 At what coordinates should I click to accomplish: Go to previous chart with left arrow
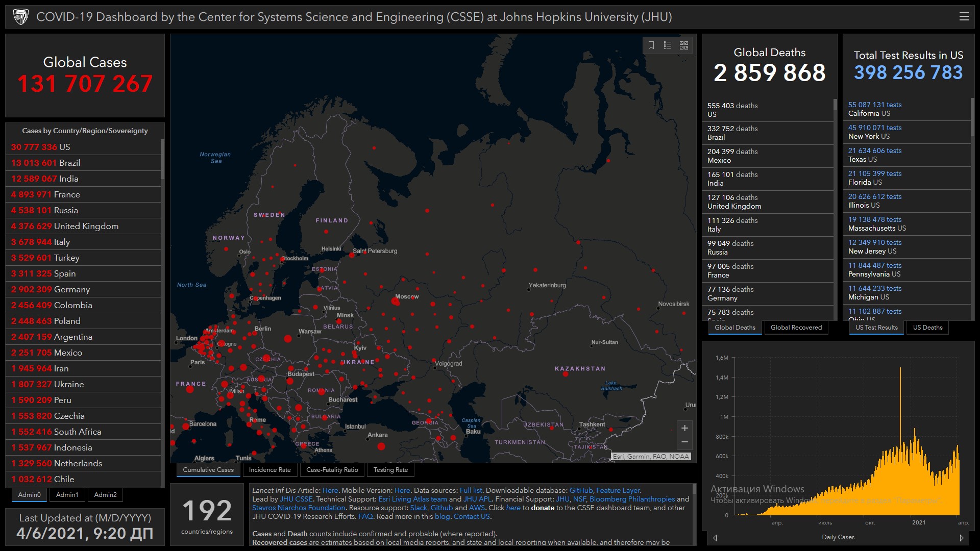click(x=715, y=538)
